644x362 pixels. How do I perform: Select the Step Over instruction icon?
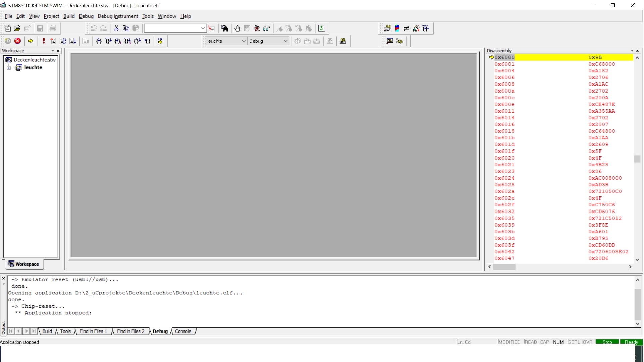[128, 41]
